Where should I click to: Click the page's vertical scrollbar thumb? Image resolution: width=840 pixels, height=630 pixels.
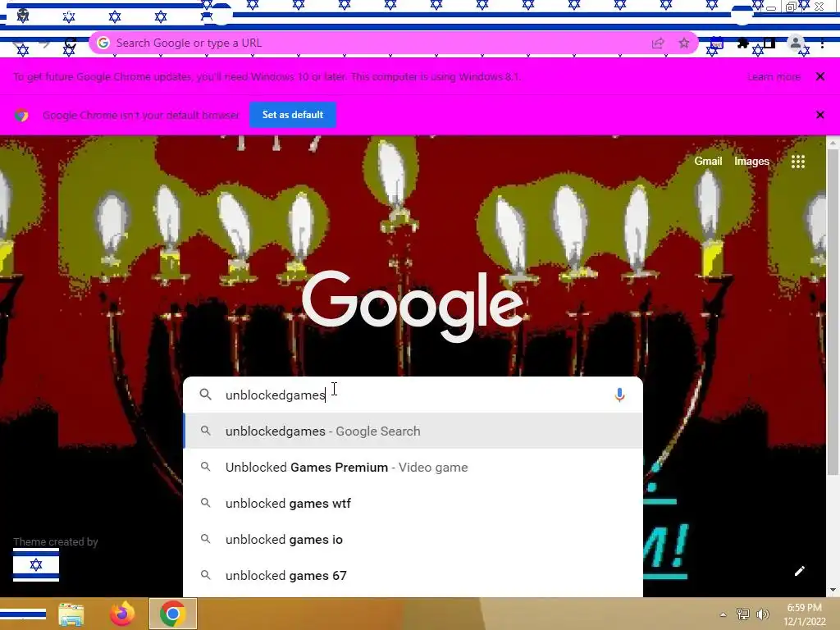coord(833,312)
